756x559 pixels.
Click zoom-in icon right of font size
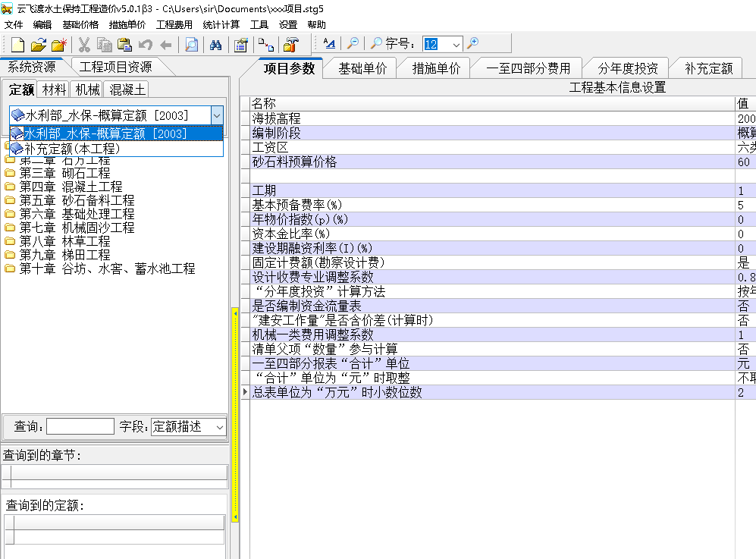click(473, 44)
